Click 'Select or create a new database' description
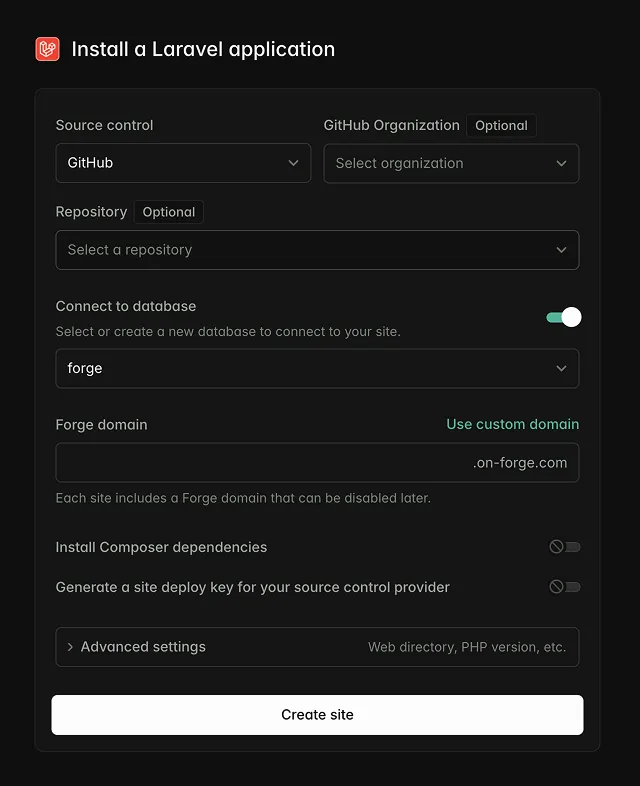 click(x=228, y=332)
